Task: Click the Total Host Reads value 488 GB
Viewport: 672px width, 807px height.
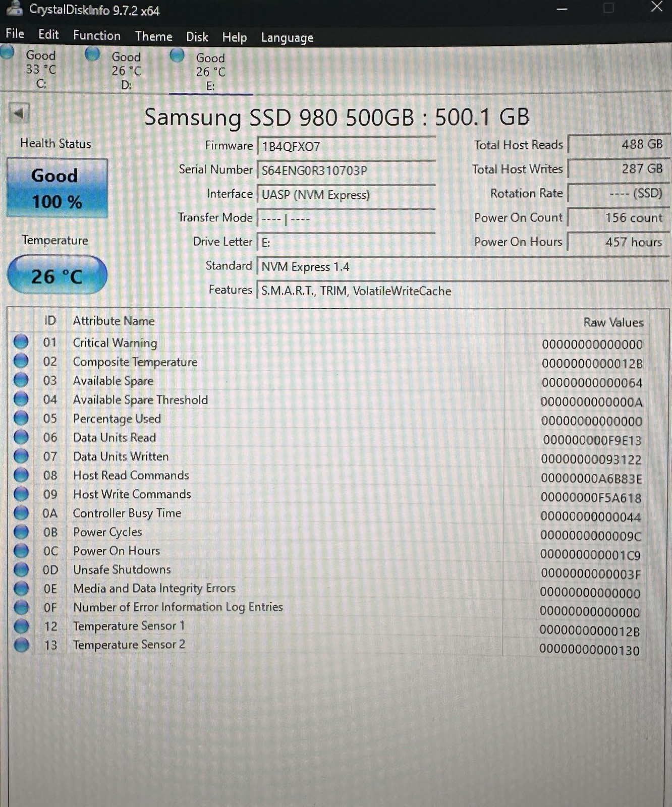Action: click(x=618, y=144)
